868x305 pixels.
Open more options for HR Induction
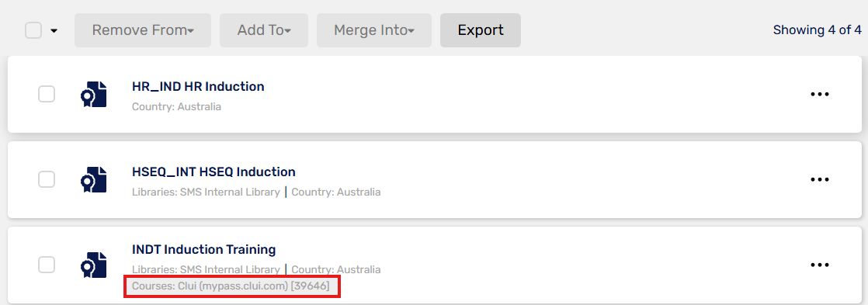point(820,94)
